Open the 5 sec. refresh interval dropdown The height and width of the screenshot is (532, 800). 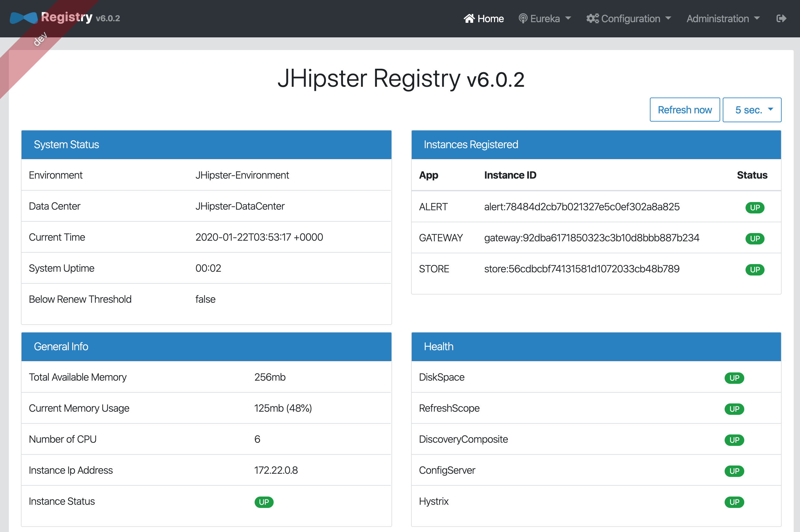[x=752, y=110]
